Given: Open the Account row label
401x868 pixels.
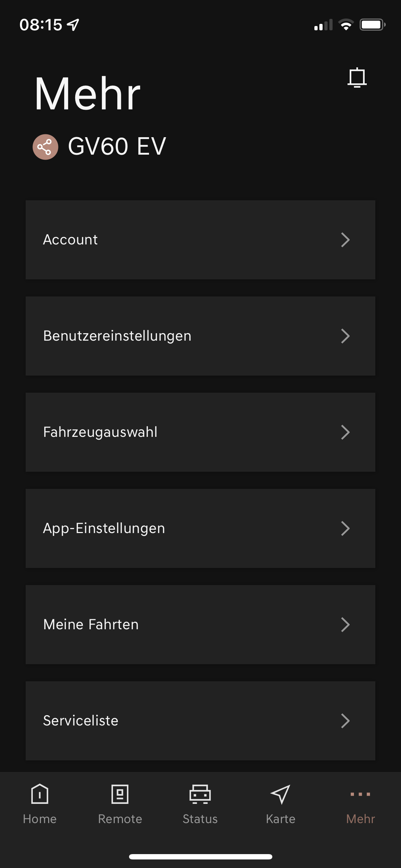Looking at the screenshot, I should coord(70,240).
